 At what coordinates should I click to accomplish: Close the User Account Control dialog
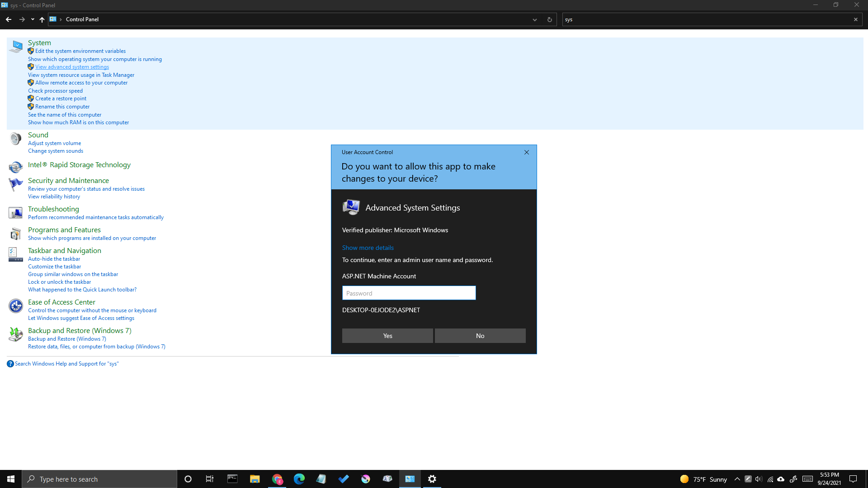(x=527, y=152)
